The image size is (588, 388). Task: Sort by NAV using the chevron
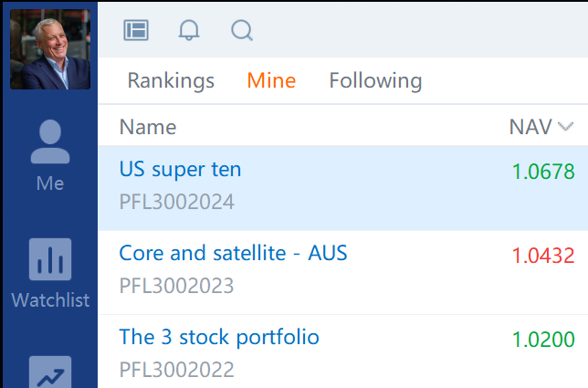[565, 127]
